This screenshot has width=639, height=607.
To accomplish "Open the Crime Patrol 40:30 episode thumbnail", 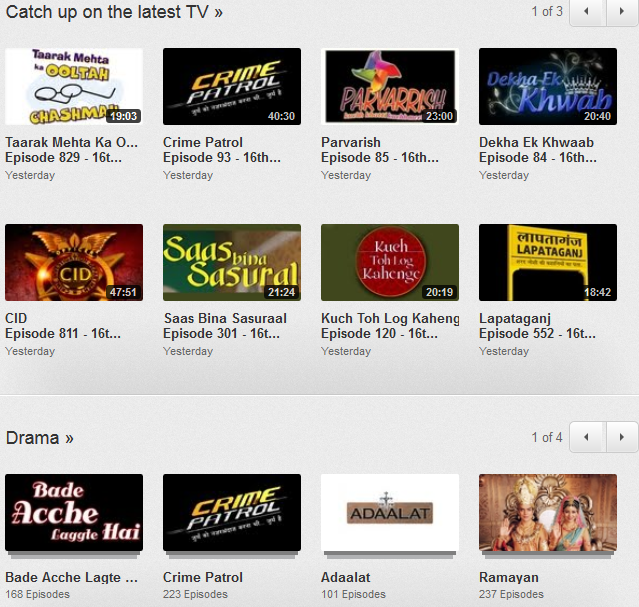I will point(232,86).
